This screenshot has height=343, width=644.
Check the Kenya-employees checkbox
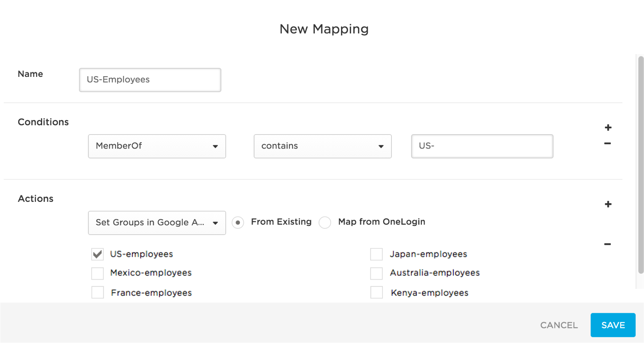(x=376, y=293)
